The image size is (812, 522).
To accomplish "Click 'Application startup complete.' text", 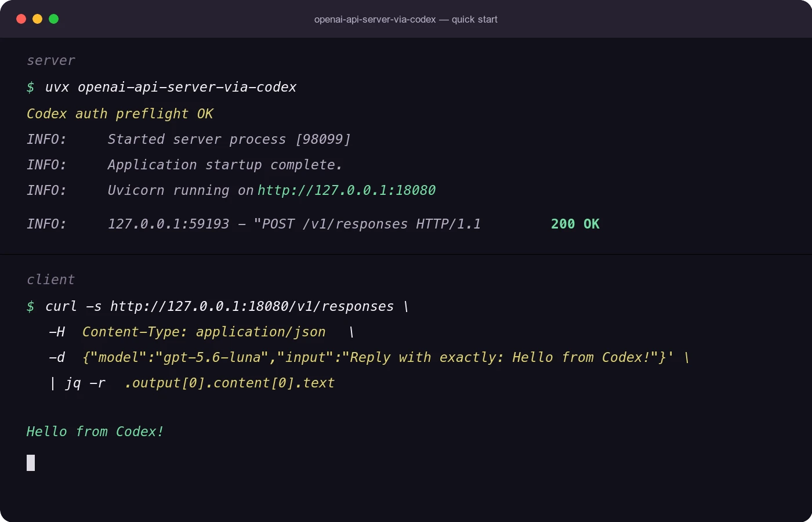I will (225, 165).
